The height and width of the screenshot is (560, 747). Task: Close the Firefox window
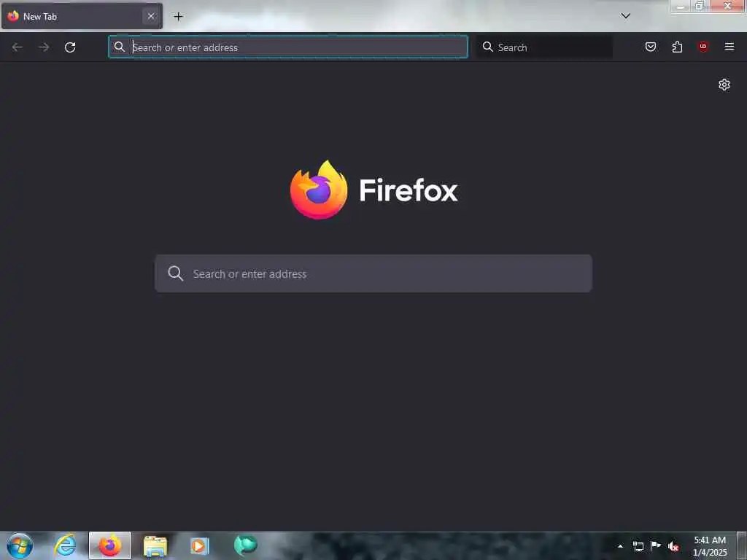point(728,6)
